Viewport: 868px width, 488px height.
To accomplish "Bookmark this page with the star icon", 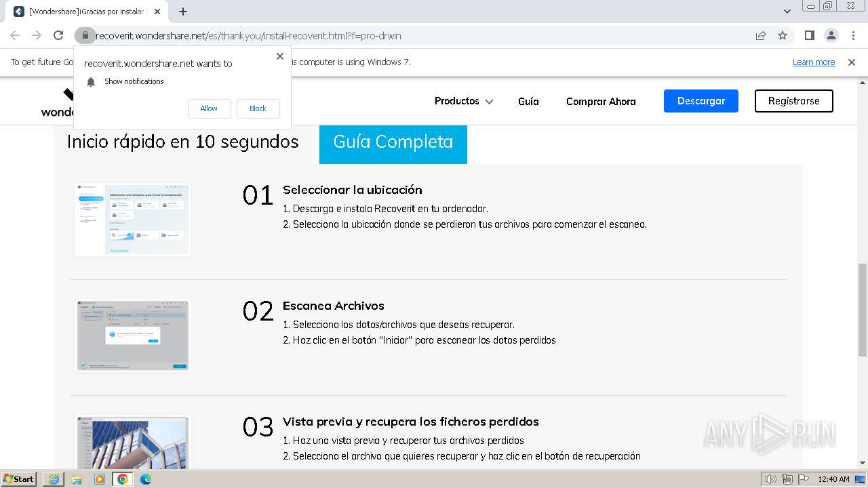I will coord(783,36).
